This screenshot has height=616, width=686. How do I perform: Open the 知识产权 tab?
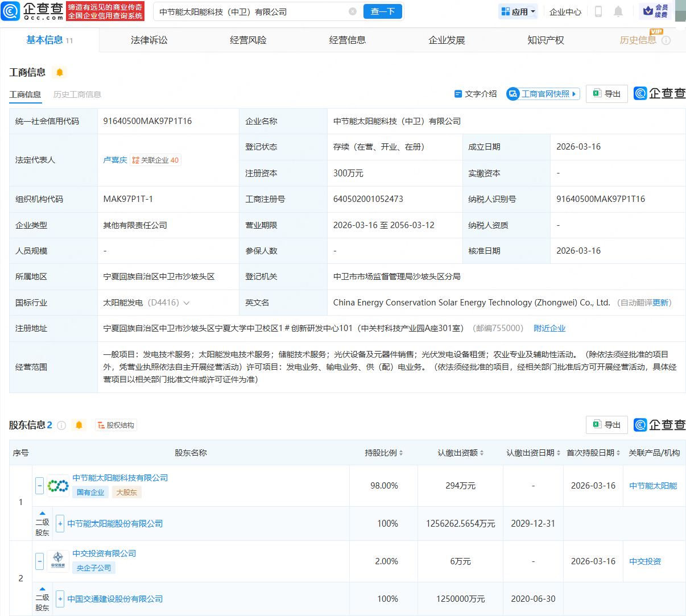pos(545,40)
